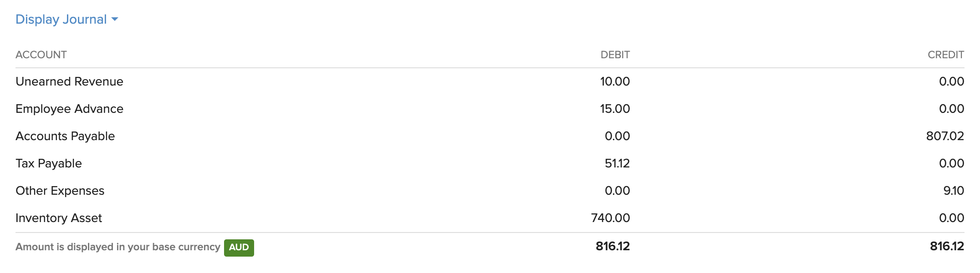Click the base currency note text
This screenshot has width=980, height=273.
tap(117, 247)
